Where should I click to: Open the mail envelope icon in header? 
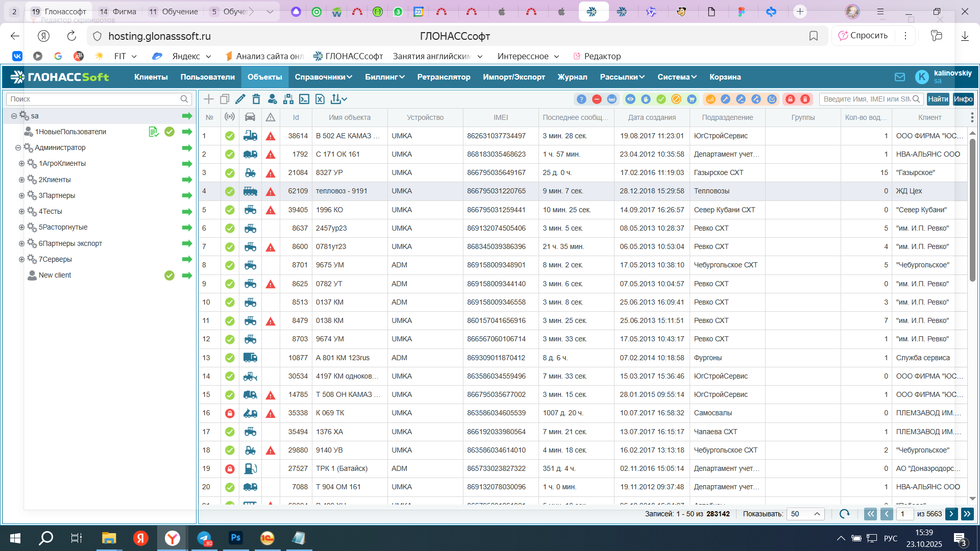click(899, 77)
